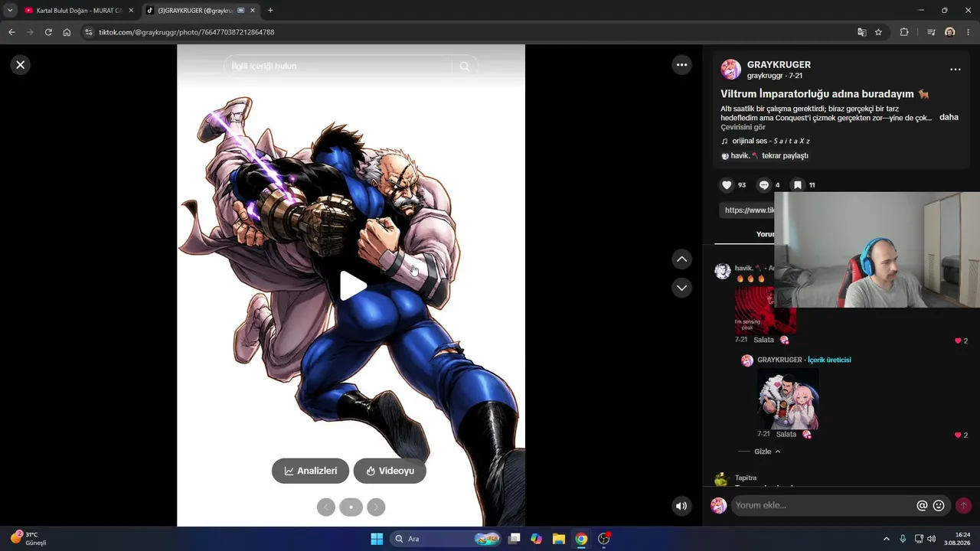Open the media control button in Chrome toolbar
Screen dimensions: 980x551
click(931, 32)
